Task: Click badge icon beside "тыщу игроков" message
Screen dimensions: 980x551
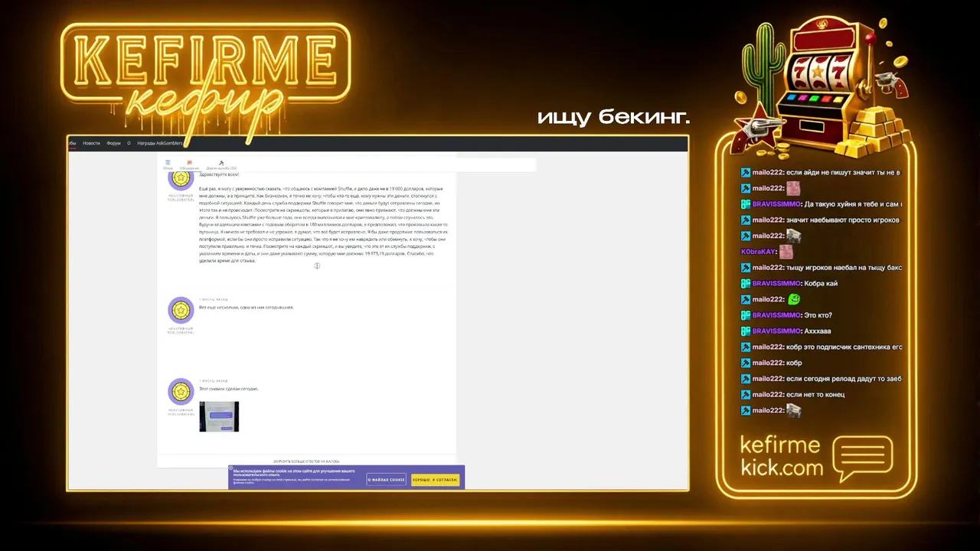Action: (x=746, y=268)
